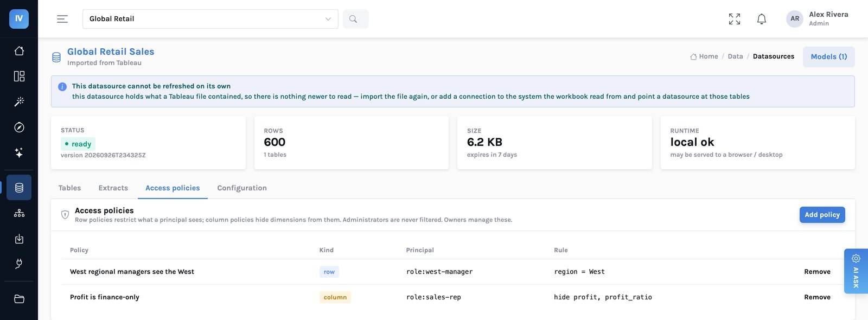The width and height of the screenshot is (868, 320).
Task: Click the Imported from Tableau subtitle
Action: click(104, 63)
